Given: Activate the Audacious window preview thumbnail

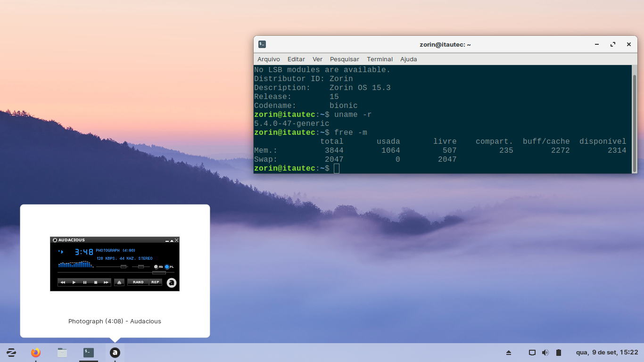Looking at the screenshot, I should point(115,263).
